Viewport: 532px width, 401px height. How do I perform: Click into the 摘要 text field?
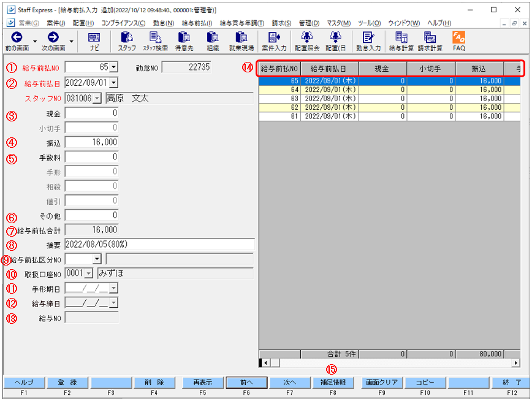(159, 244)
